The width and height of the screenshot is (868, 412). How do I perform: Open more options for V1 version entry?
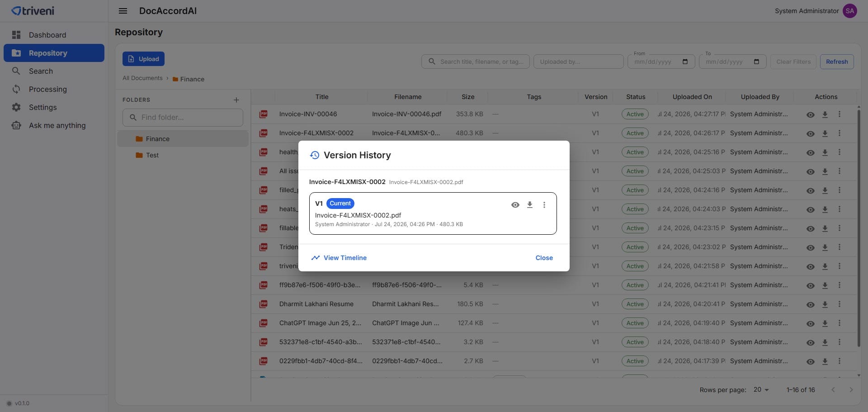[544, 205]
